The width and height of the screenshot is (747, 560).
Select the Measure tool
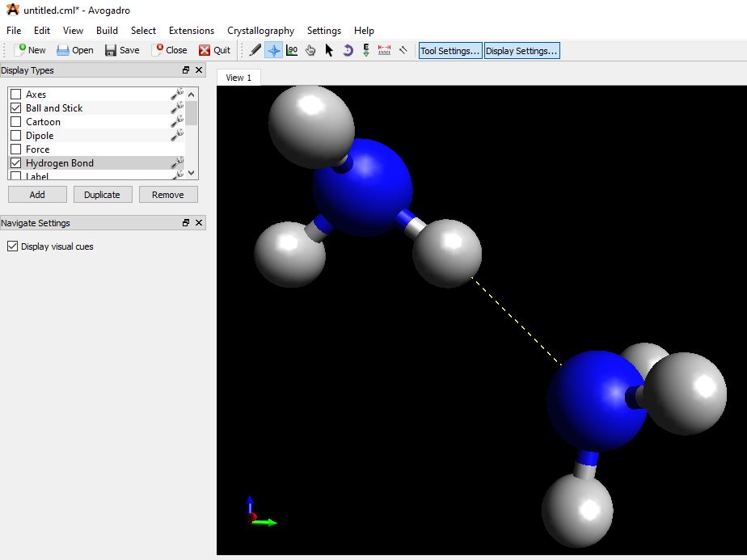click(385, 50)
